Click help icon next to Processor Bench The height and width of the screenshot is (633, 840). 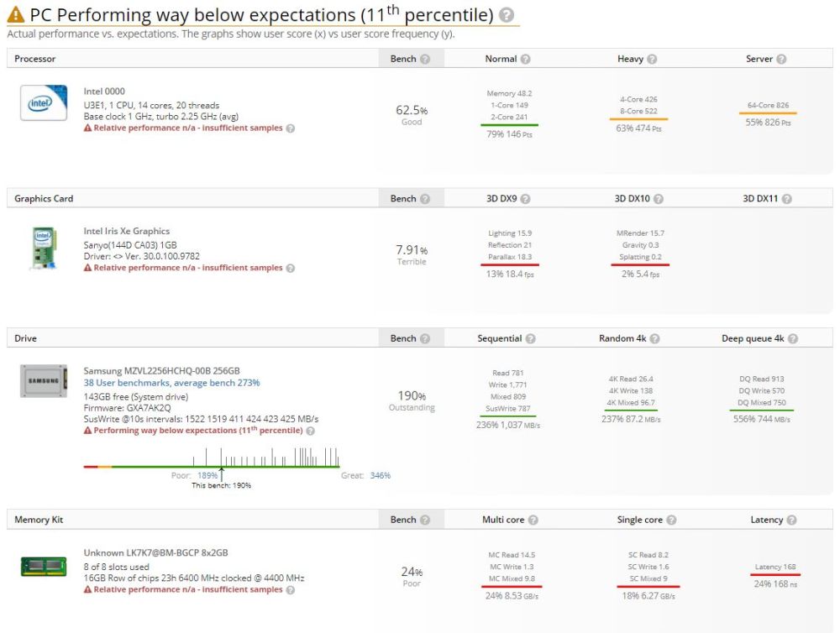pos(425,60)
